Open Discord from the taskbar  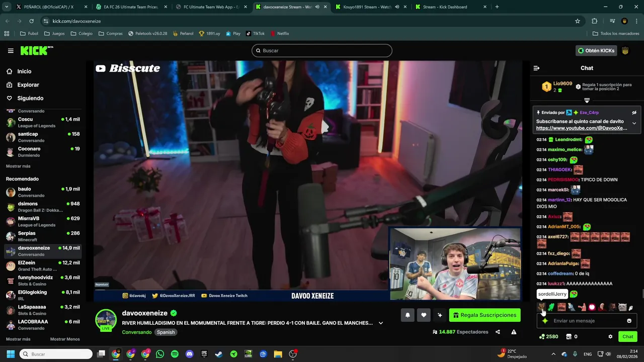[189, 354]
